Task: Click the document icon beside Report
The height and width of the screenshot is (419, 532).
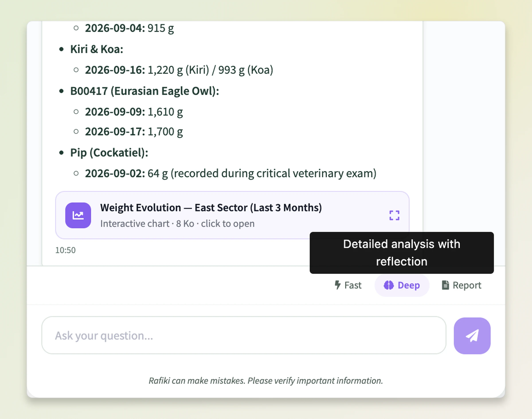Action: click(x=445, y=285)
